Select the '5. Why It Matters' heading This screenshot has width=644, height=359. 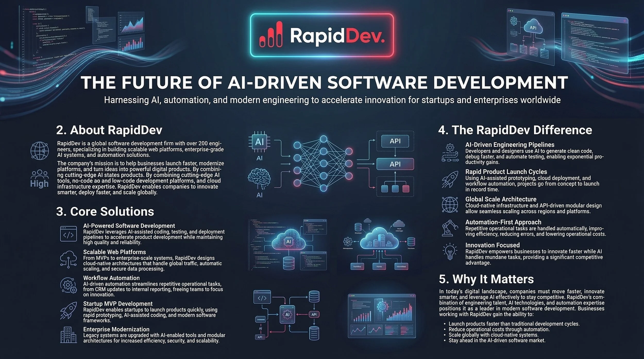point(486,279)
